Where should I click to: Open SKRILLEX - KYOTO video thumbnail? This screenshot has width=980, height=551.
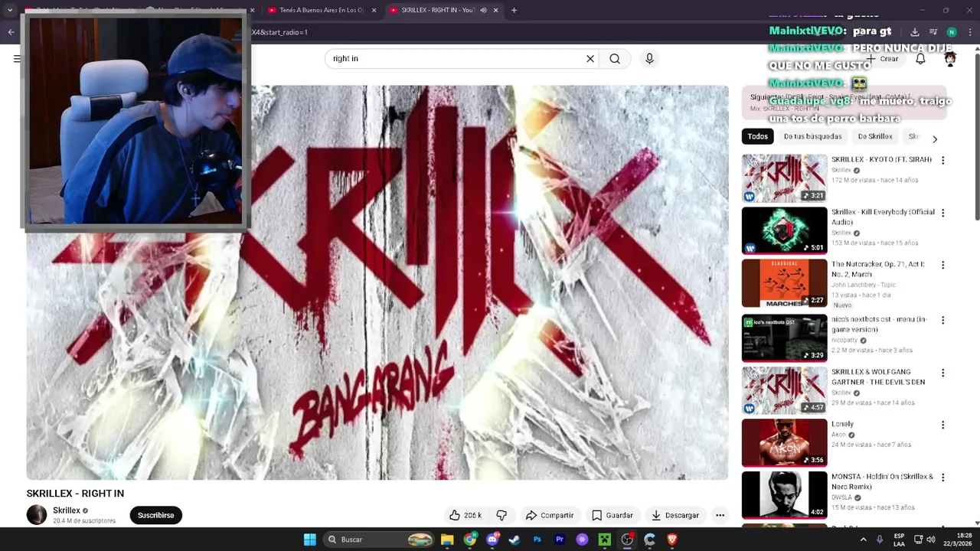[784, 178]
